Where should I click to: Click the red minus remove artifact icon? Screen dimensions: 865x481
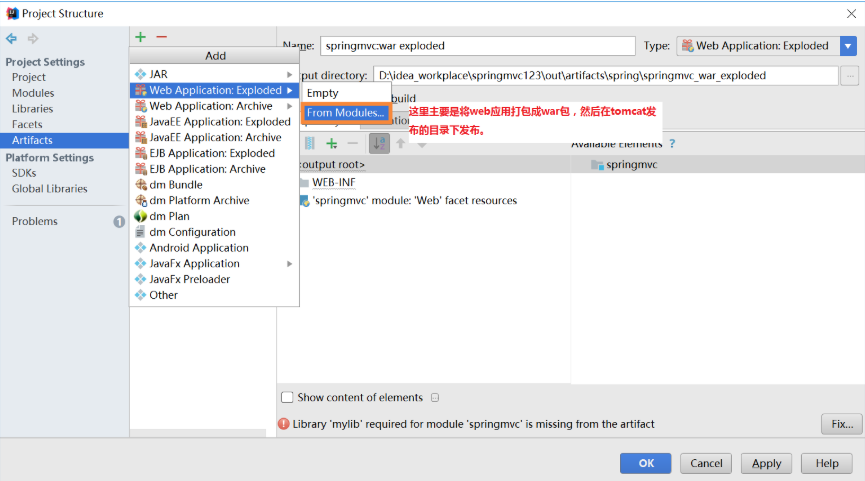(x=161, y=37)
